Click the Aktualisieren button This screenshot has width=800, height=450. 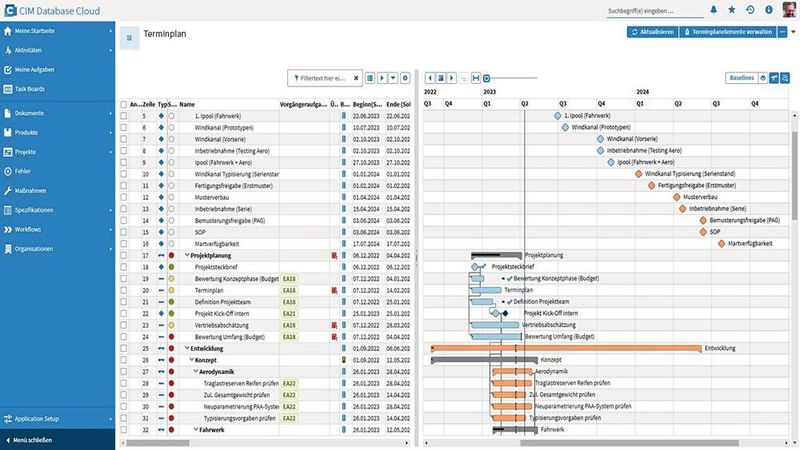tap(652, 32)
